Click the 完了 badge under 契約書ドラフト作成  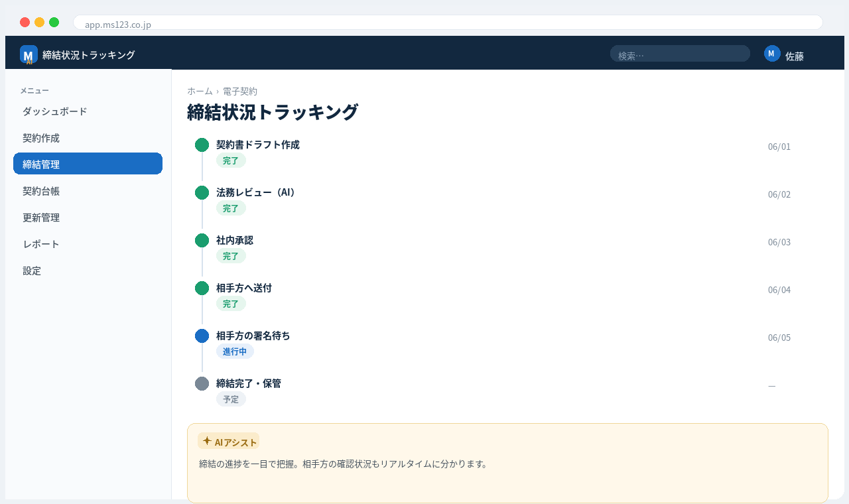[231, 160]
